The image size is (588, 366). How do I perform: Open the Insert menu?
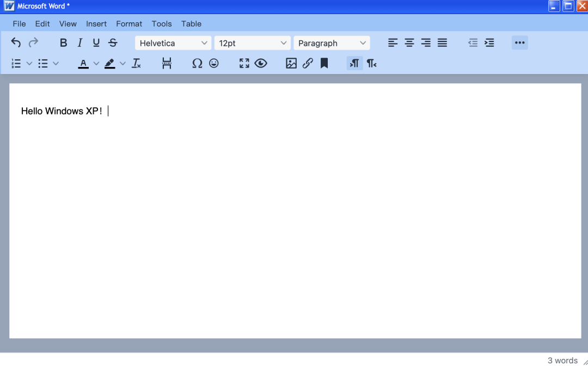click(96, 23)
